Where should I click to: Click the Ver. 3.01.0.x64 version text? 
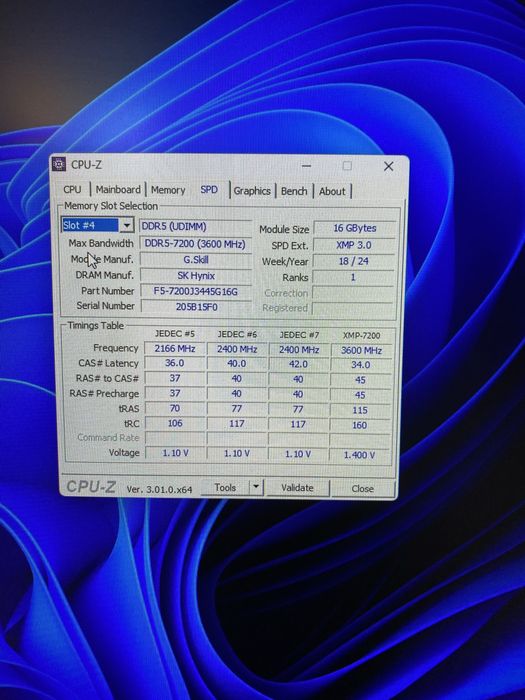click(159, 489)
